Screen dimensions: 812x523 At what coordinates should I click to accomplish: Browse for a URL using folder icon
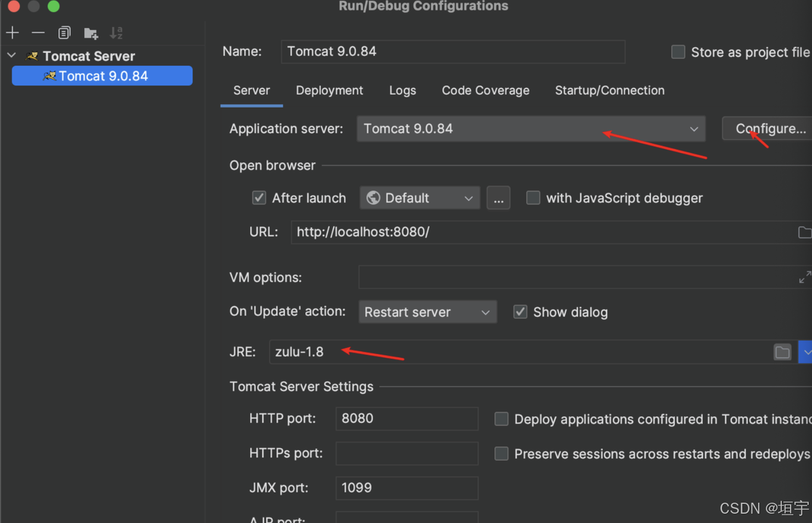[x=804, y=232]
